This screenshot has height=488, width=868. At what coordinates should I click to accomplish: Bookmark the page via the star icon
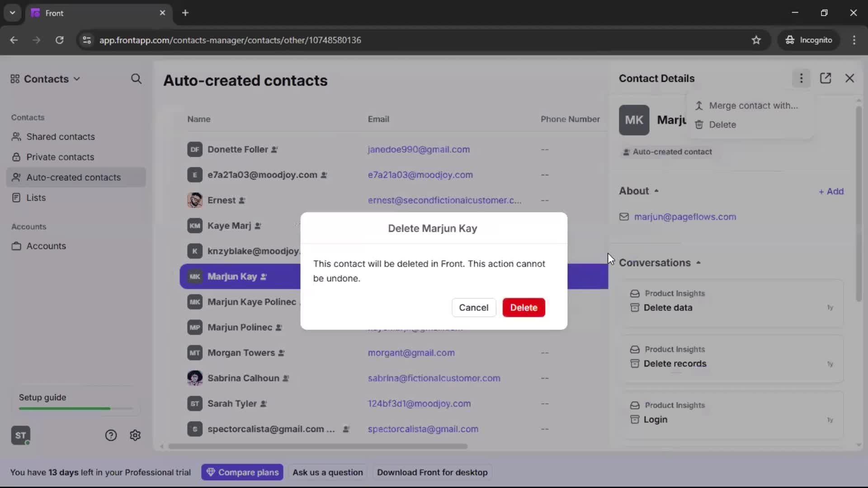point(757,40)
